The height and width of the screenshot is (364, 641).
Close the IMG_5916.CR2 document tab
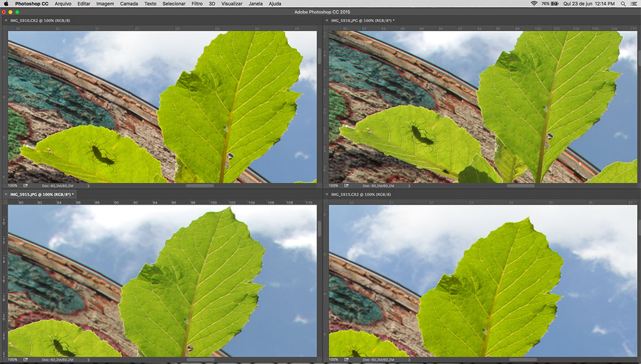pyautogui.click(x=5, y=21)
